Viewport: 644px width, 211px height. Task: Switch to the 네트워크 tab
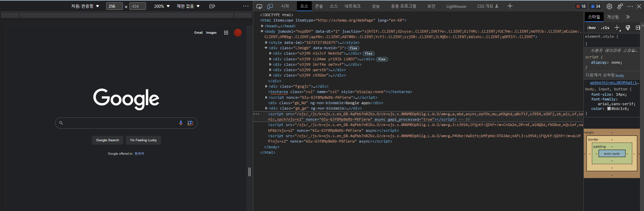352,6
